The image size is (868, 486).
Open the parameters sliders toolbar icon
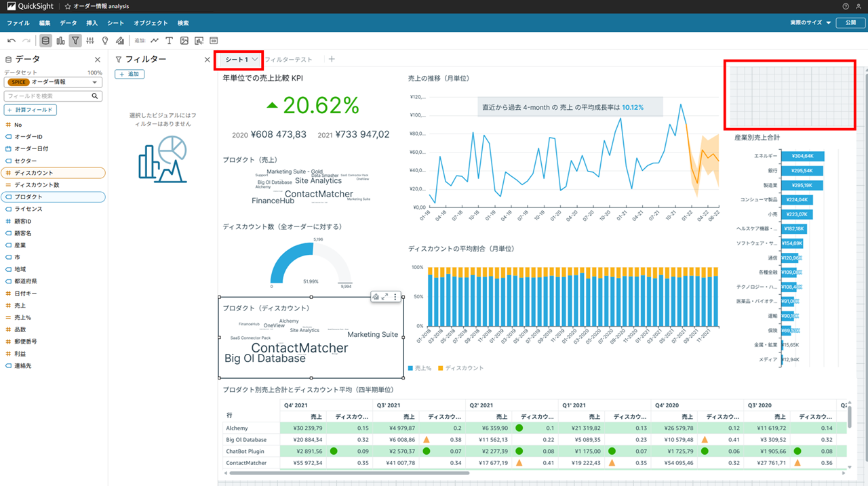pos(90,41)
